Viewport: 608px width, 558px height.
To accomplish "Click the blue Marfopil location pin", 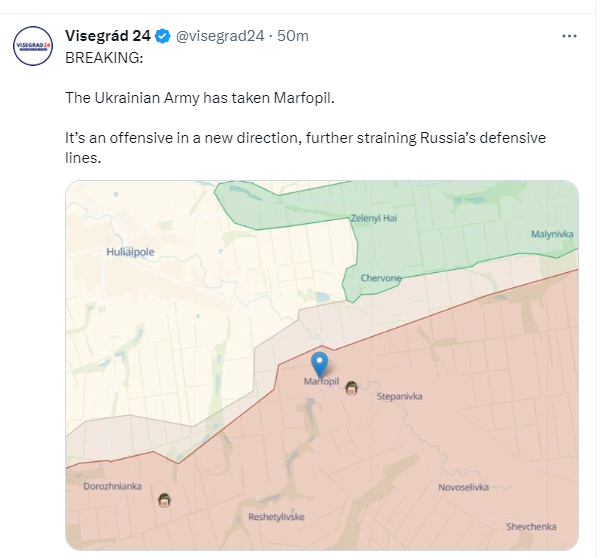I will (320, 365).
